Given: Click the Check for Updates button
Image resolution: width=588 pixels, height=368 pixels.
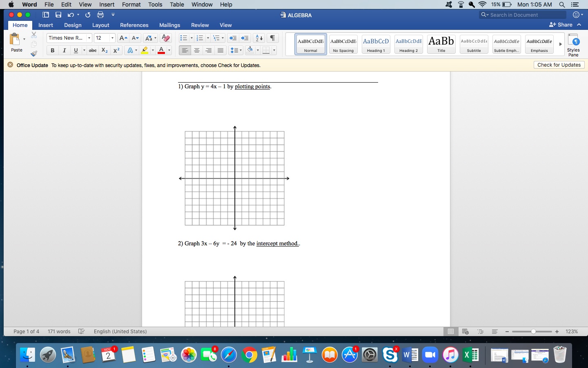Looking at the screenshot, I should point(559,65).
